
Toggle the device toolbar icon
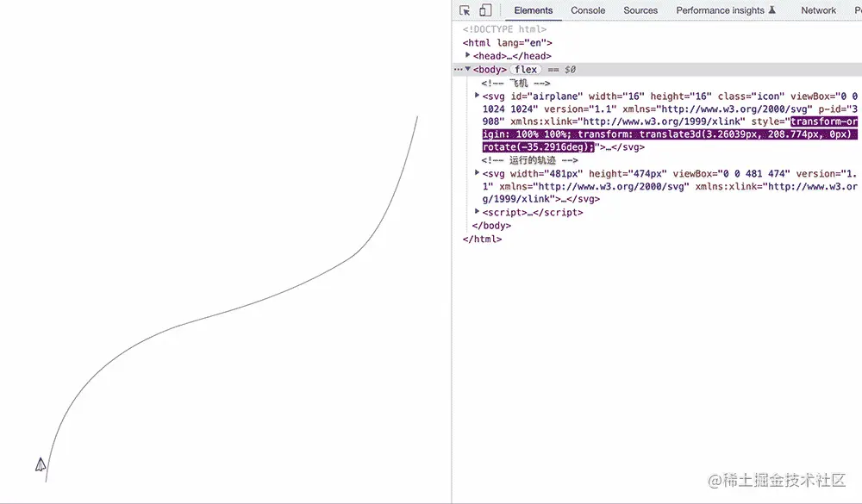pyautogui.click(x=484, y=10)
